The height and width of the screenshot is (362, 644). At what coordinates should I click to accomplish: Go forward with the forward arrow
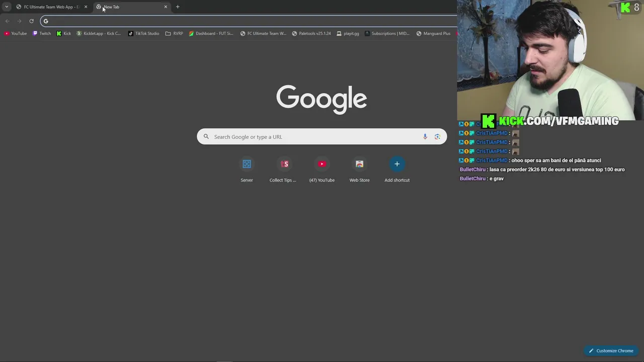(19, 21)
